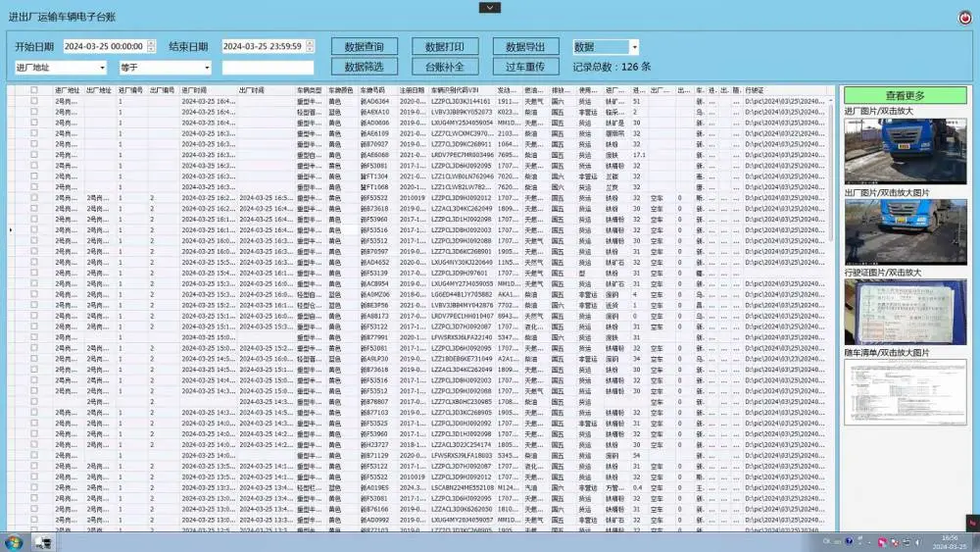Viewport: 980px width, 552px height.
Task: Tick the row with plate B73618 entered at 16:2
Action: point(34,208)
